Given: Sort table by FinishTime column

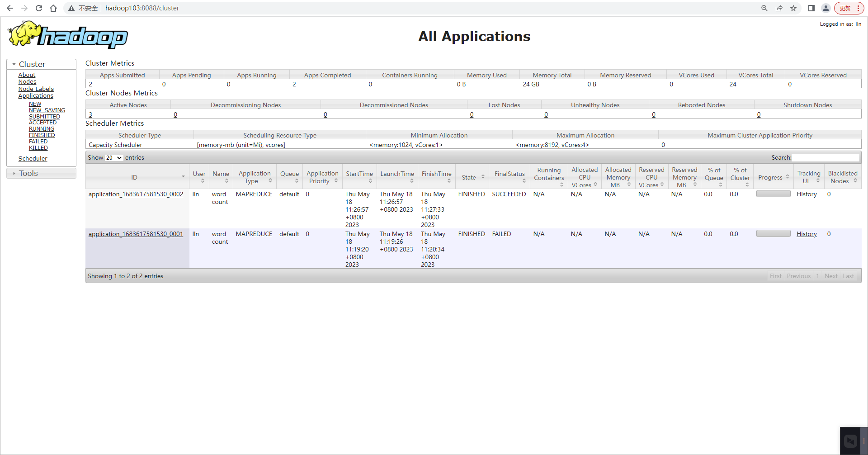Looking at the screenshot, I should (437, 177).
